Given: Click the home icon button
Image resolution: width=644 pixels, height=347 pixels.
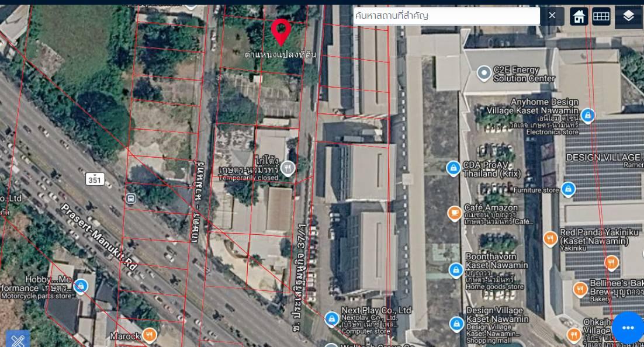Looking at the screenshot, I should [579, 16].
